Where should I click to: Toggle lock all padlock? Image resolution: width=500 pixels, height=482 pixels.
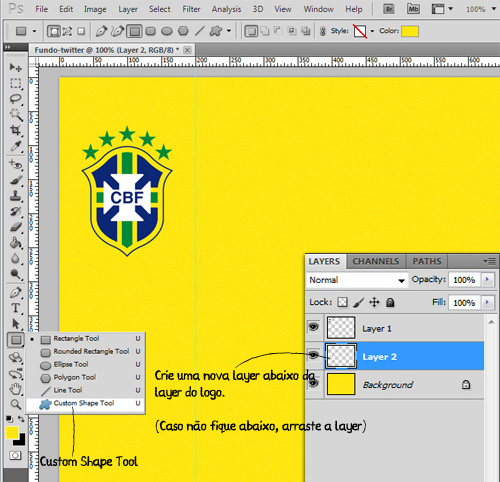coord(390,302)
